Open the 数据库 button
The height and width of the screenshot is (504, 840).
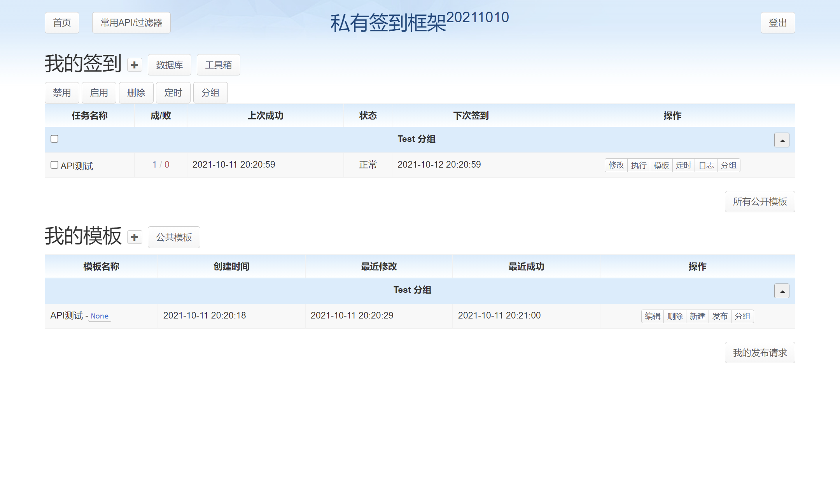[x=169, y=65]
